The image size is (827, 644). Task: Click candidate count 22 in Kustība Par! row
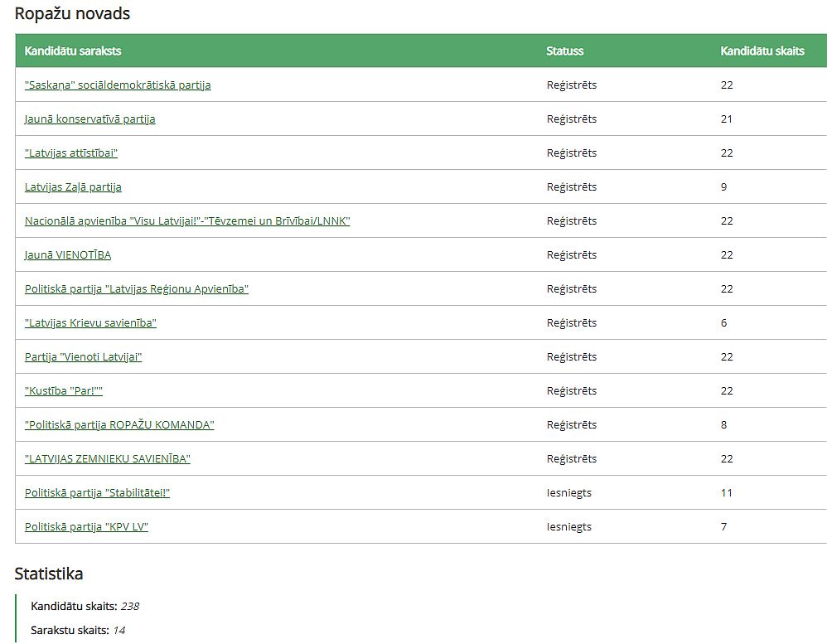pos(727,391)
